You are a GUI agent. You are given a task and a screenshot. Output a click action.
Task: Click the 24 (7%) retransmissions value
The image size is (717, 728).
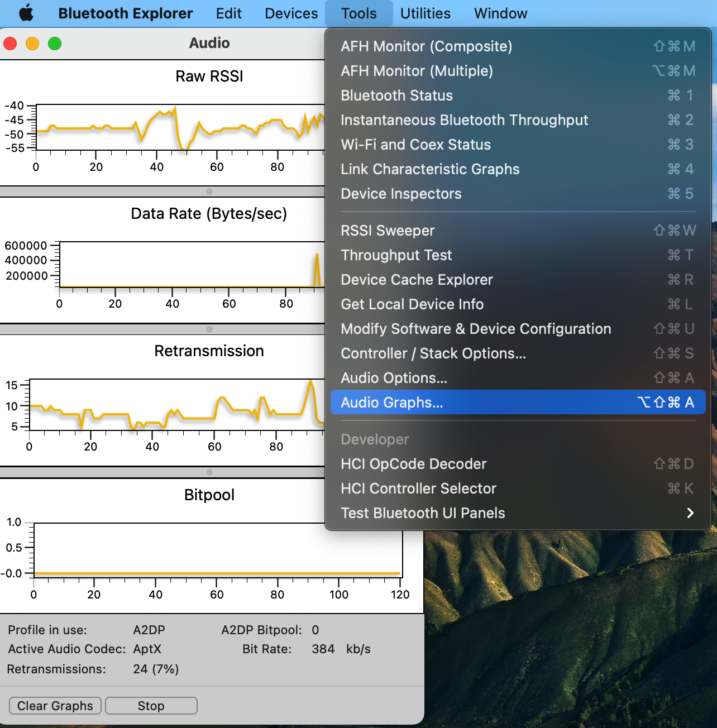tap(156, 669)
